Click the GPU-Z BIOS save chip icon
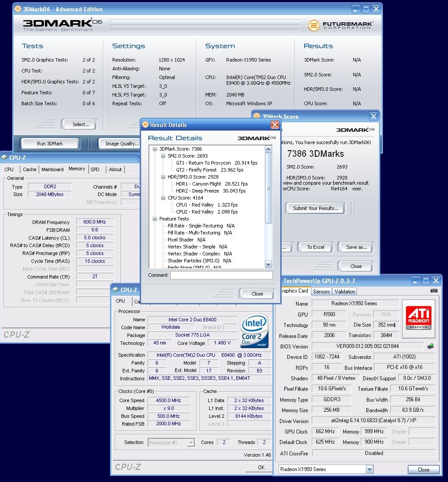 [x=431, y=346]
